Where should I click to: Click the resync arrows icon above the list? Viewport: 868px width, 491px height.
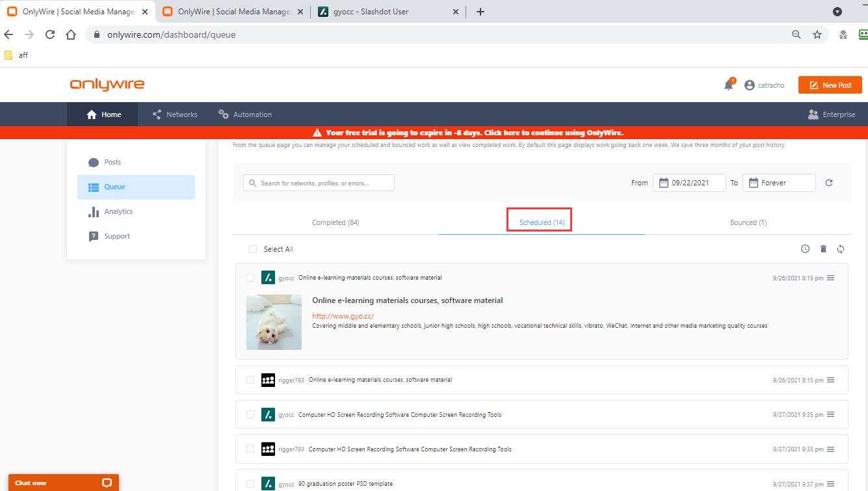841,249
